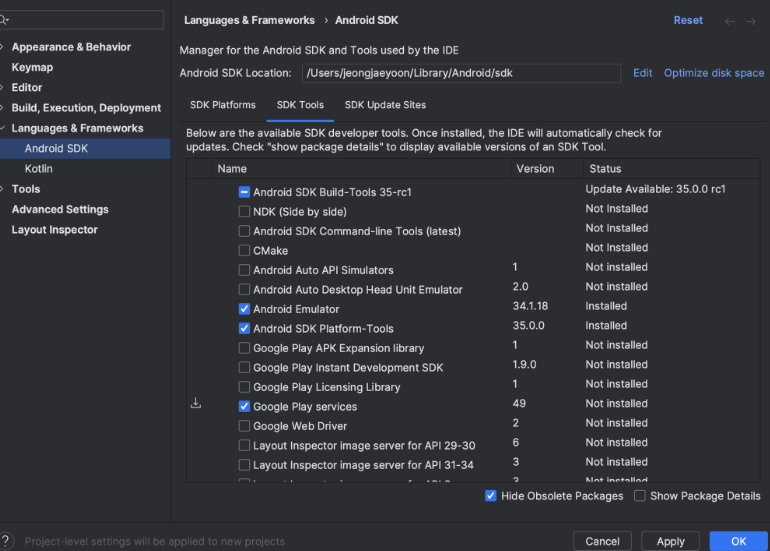Image resolution: width=770 pixels, height=551 pixels.
Task: Expand Build, Execution, Deployment section
Action: [2, 108]
